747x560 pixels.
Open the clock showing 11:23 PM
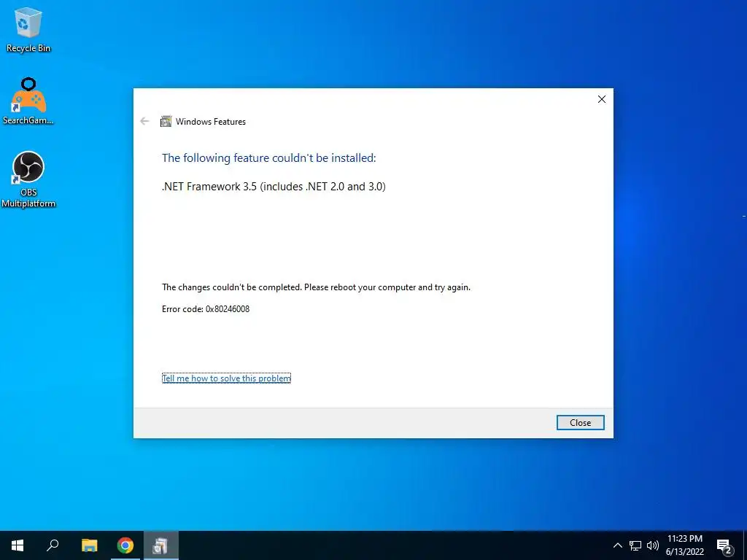click(684, 545)
